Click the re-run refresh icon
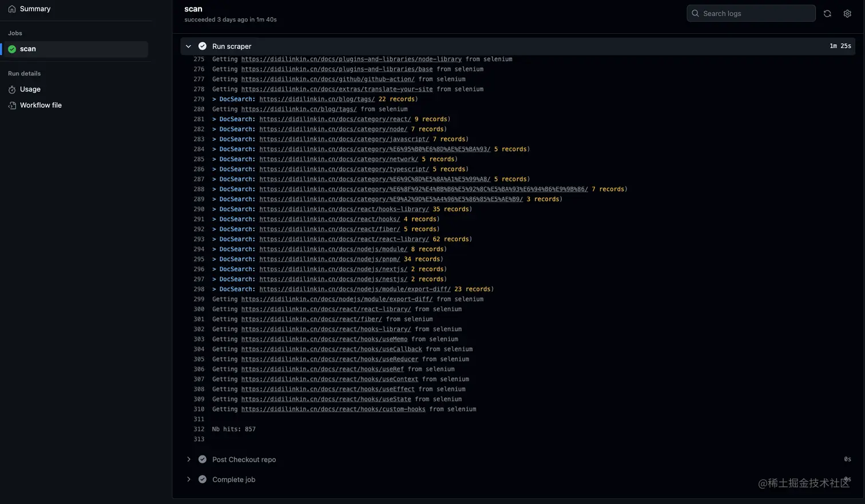This screenshot has height=504, width=865. coord(827,13)
